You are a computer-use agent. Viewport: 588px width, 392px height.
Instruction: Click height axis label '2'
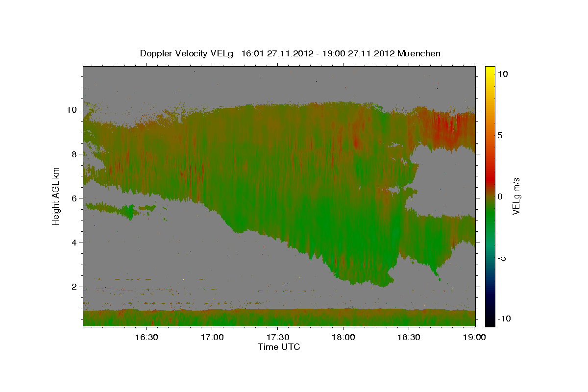(75, 287)
